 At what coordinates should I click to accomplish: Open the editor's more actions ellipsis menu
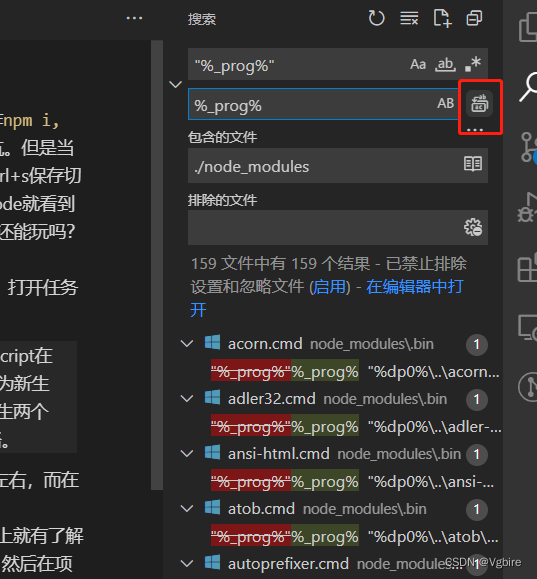pos(134,18)
